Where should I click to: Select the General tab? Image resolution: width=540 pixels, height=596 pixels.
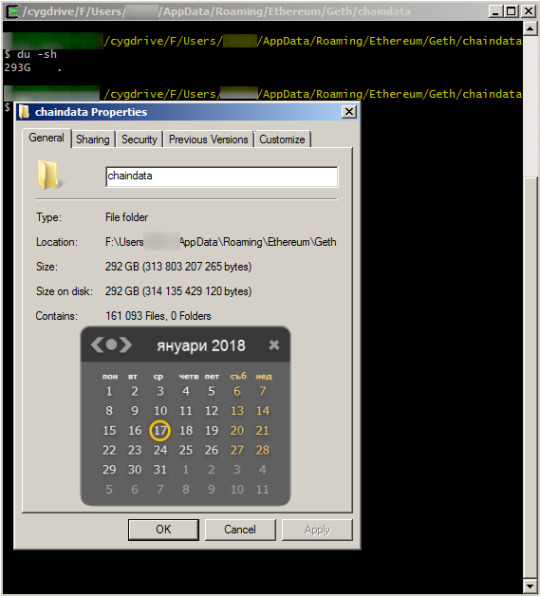(x=46, y=138)
